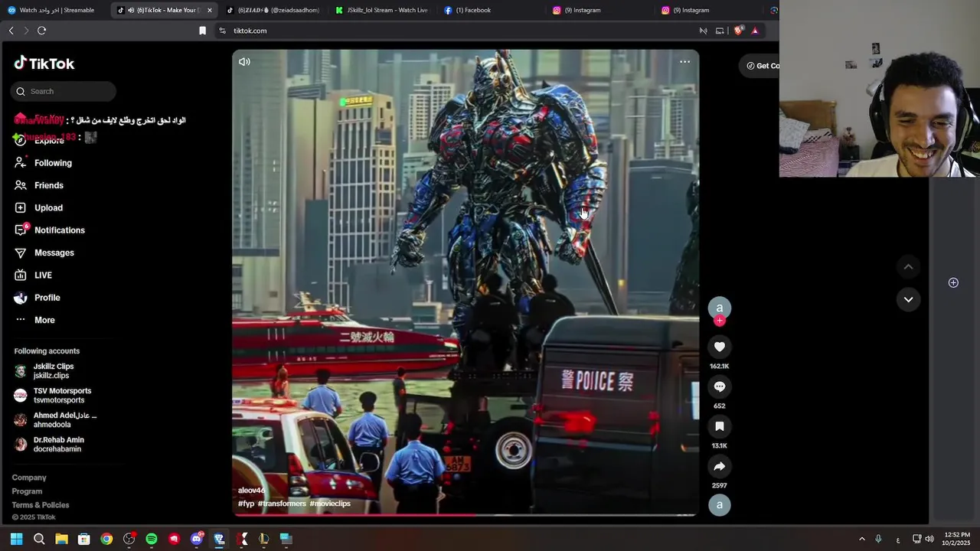Show hidden system tray icons

tap(861, 539)
